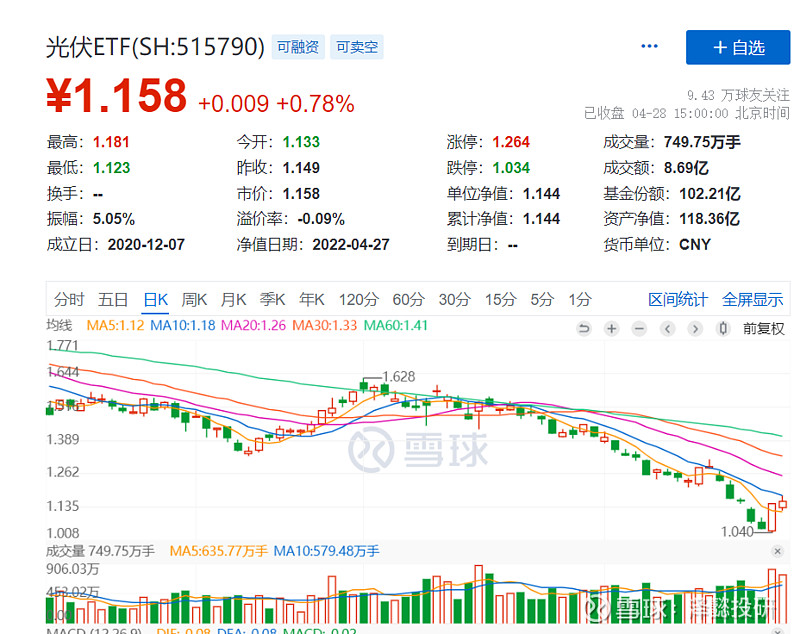The width and height of the screenshot is (800, 634).
Task: Click the MA30:1.33 moving average label
Action: [x=324, y=325]
